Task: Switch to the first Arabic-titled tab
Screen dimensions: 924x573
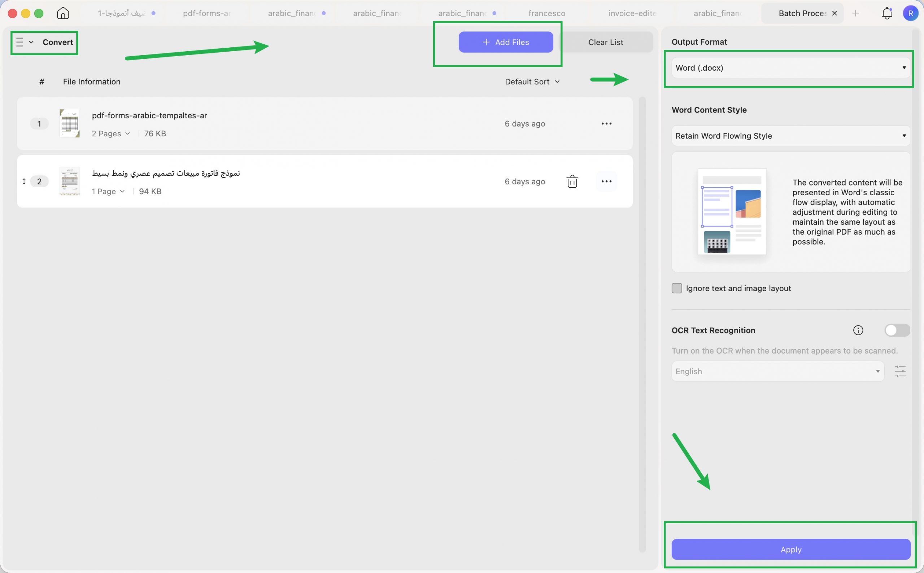Action: [x=122, y=13]
